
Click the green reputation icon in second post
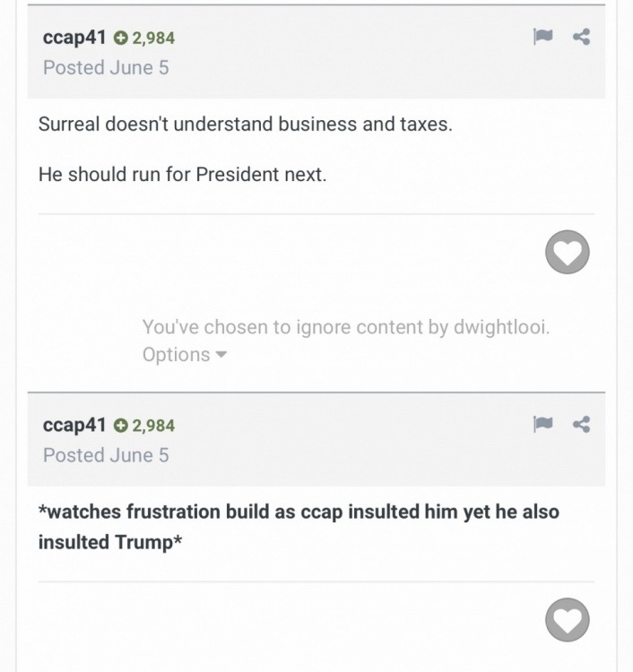(121, 426)
